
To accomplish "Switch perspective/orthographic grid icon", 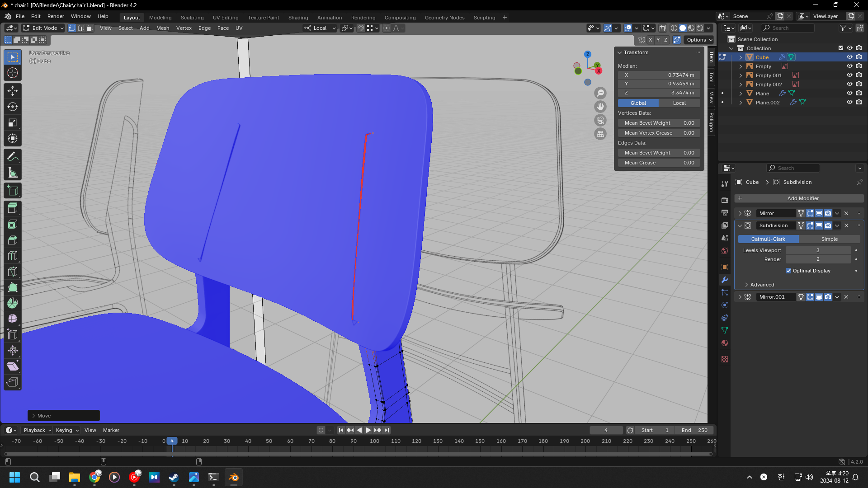I will pos(600,134).
